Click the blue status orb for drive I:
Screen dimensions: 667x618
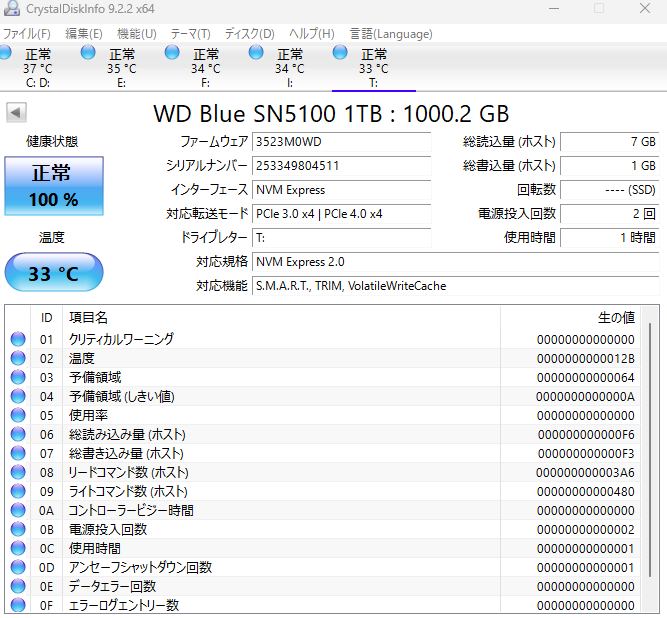pos(256,52)
